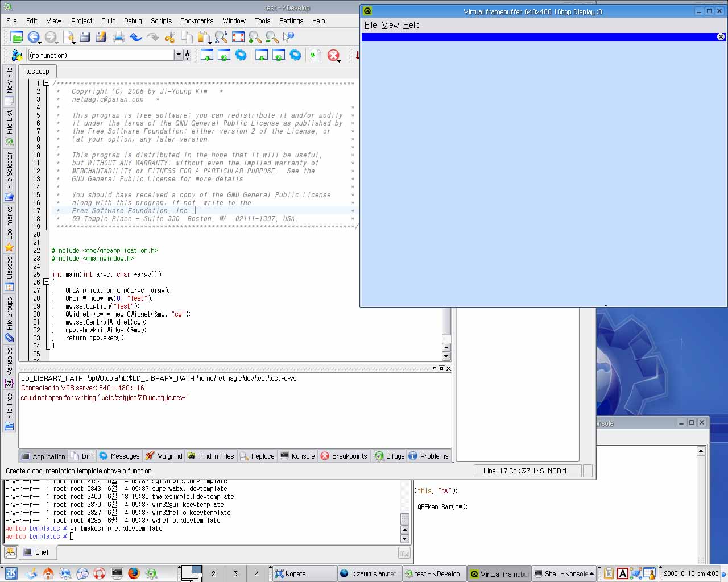Go back with the blue arrow icon
728x582 pixels.
(34, 37)
